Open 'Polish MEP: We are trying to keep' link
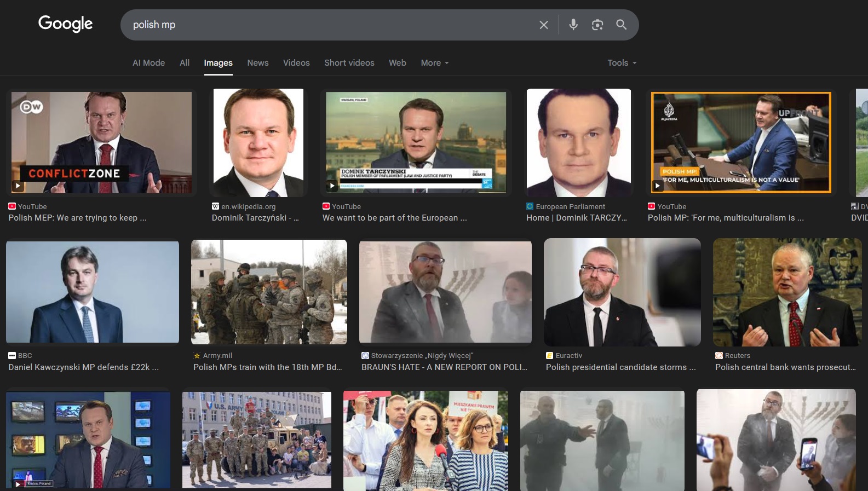868x491 pixels. point(77,218)
